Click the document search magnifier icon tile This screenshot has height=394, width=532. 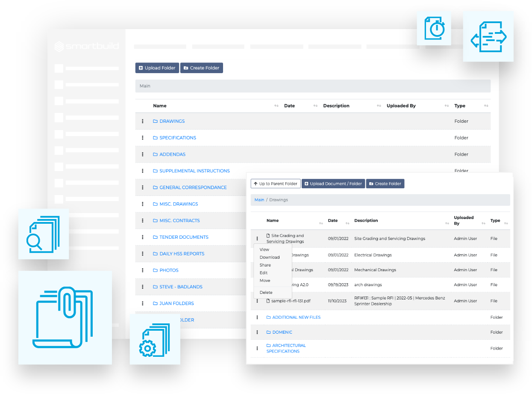43,234
